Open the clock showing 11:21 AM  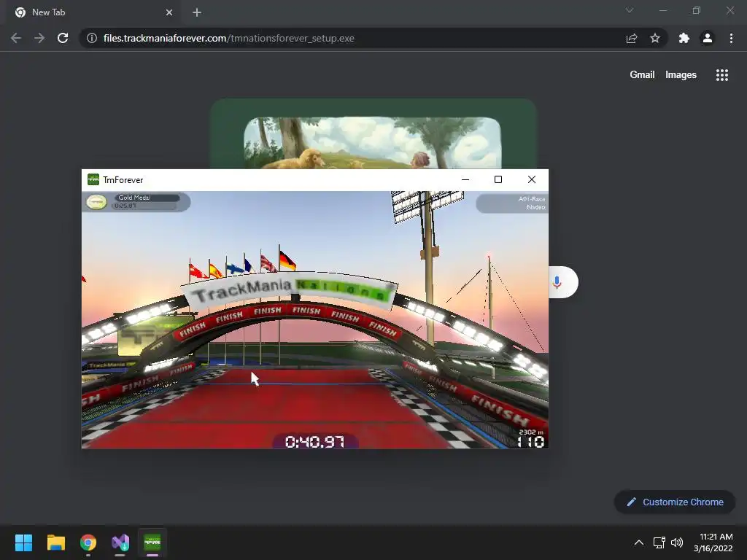click(713, 542)
